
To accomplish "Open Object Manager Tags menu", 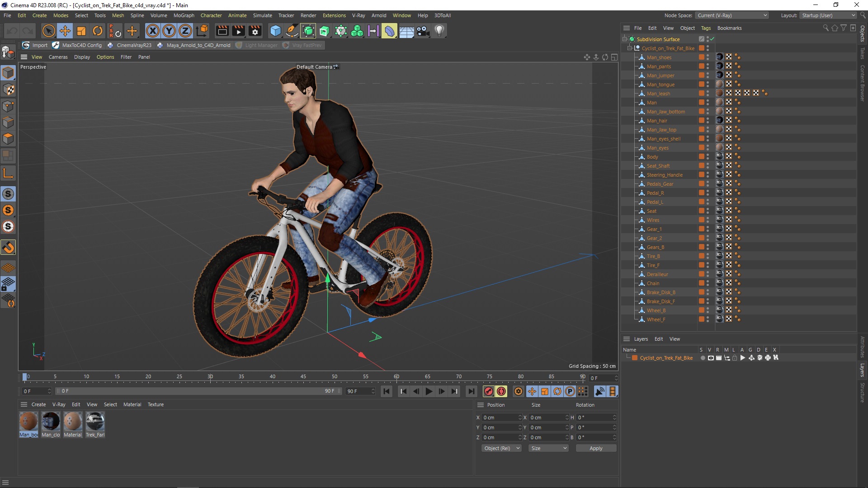I will pyautogui.click(x=706, y=28).
